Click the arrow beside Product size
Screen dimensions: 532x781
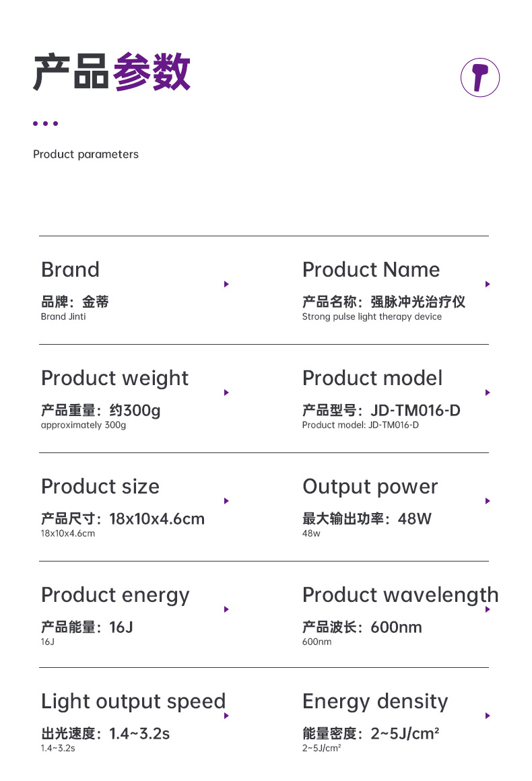point(227,501)
